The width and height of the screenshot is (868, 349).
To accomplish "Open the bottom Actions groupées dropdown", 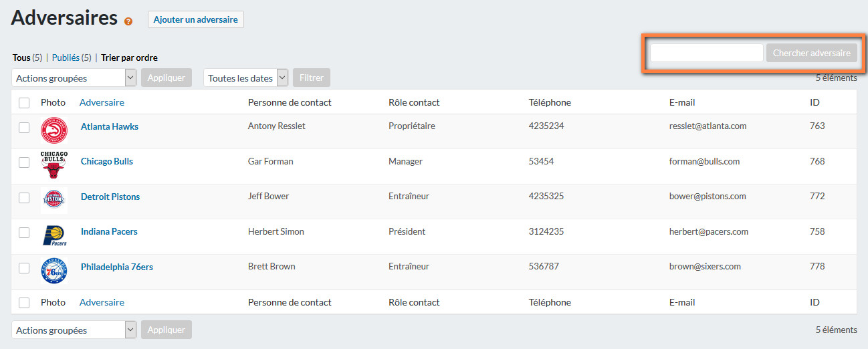I will 74,330.
